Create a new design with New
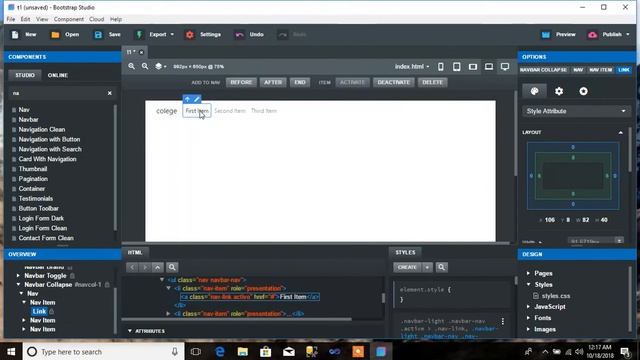The height and width of the screenshot is (360, 640). point(24,35)
